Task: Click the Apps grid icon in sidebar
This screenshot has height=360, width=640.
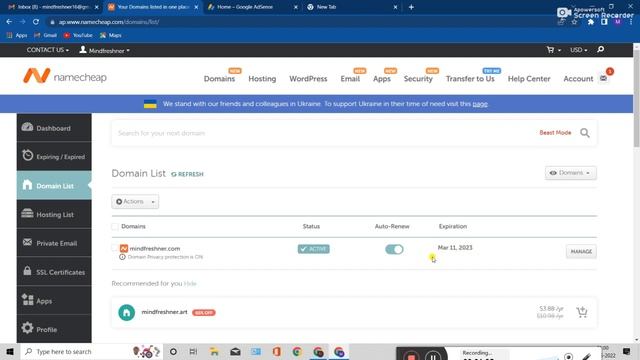Action: [x=27, y=300]
